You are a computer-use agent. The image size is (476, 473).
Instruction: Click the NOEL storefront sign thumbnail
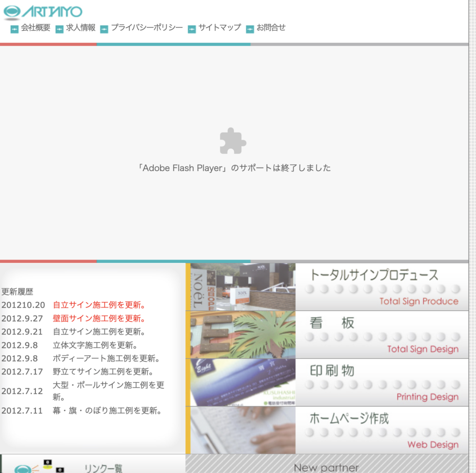[243, 287]
